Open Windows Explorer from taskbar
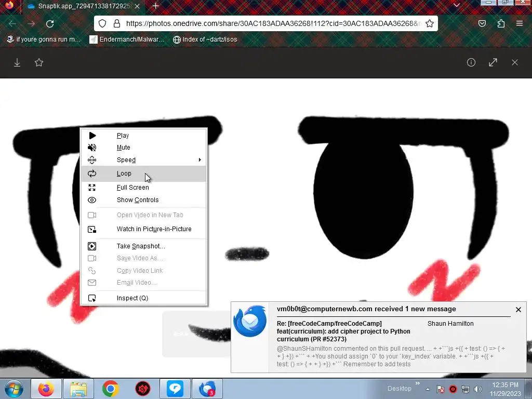 tap(78, 389)
